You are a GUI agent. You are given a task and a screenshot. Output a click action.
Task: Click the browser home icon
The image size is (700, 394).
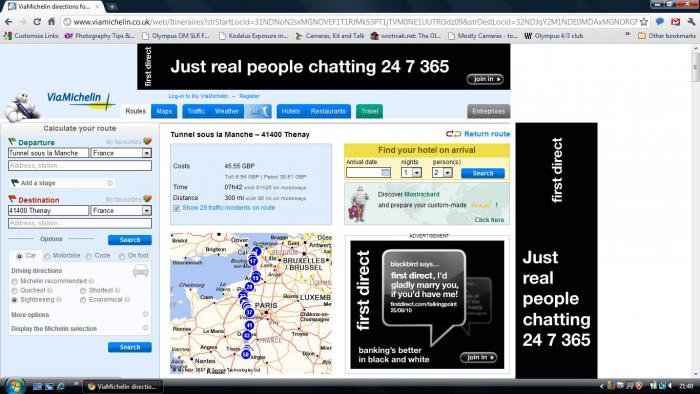51,21
